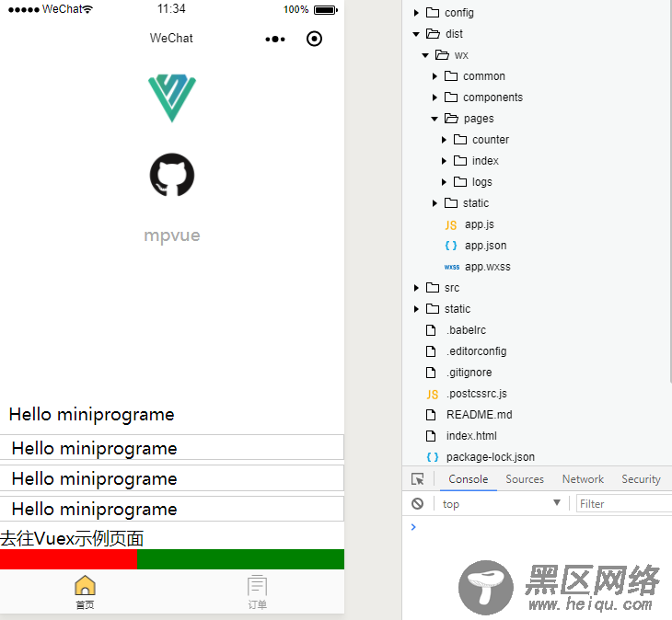This screenshot has height=620, width=672.
Task: Click the braces icon beside app.json
Action: pos(450,246)
